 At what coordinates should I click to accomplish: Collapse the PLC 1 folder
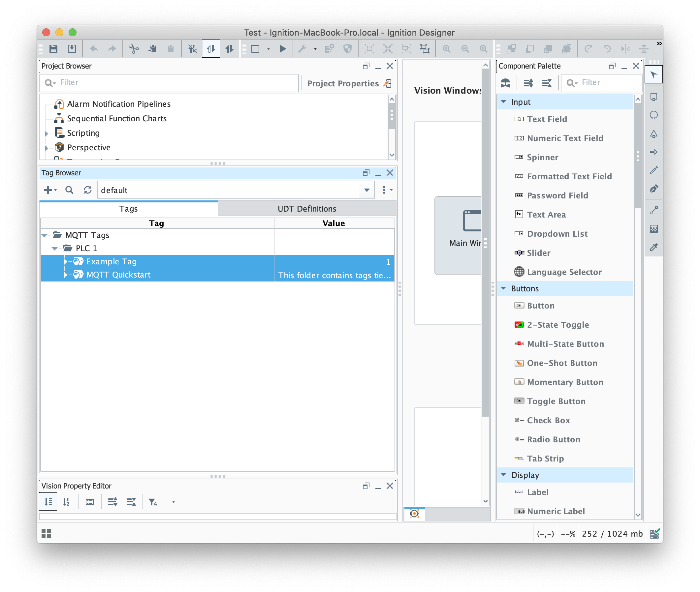[54, 249]
